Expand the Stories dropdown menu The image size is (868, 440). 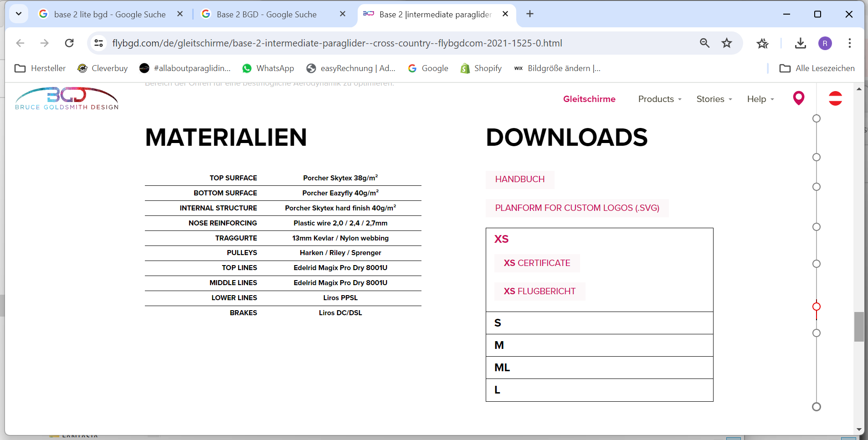point(714,99)
